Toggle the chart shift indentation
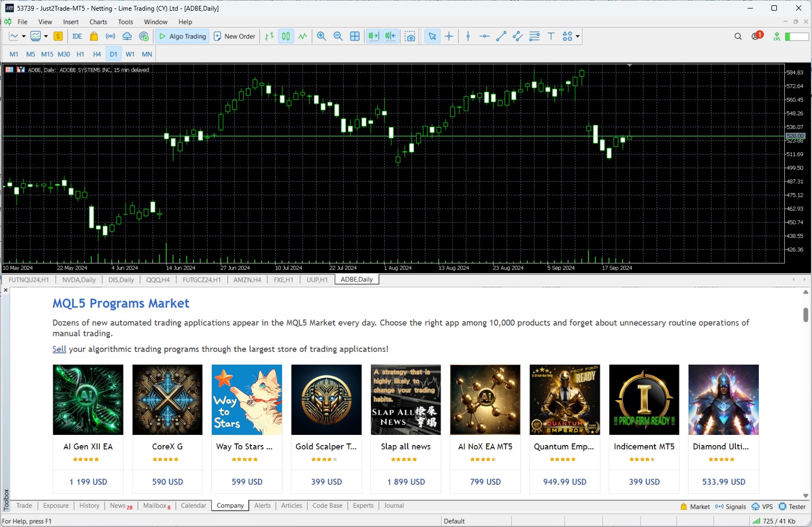The width and height of the screenshot is (812, 527). point(391,36)
